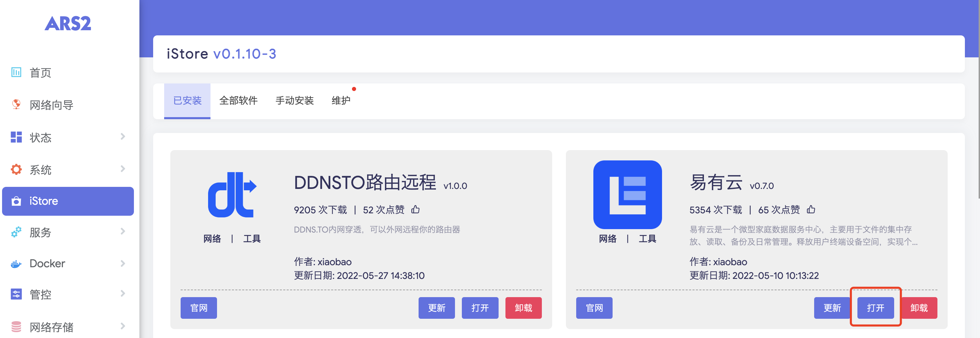
Task: Click the 服务 gears icon
Action: point(16,232)
